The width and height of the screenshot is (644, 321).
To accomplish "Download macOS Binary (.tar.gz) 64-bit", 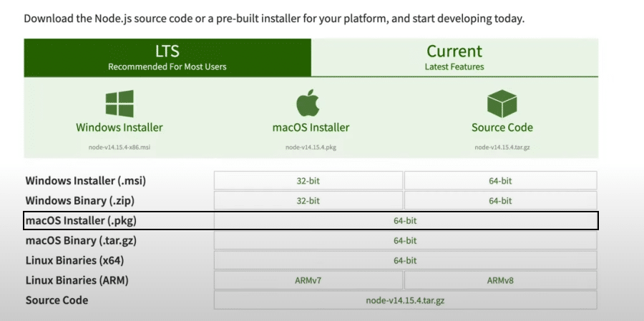I will tap(406, 240).
